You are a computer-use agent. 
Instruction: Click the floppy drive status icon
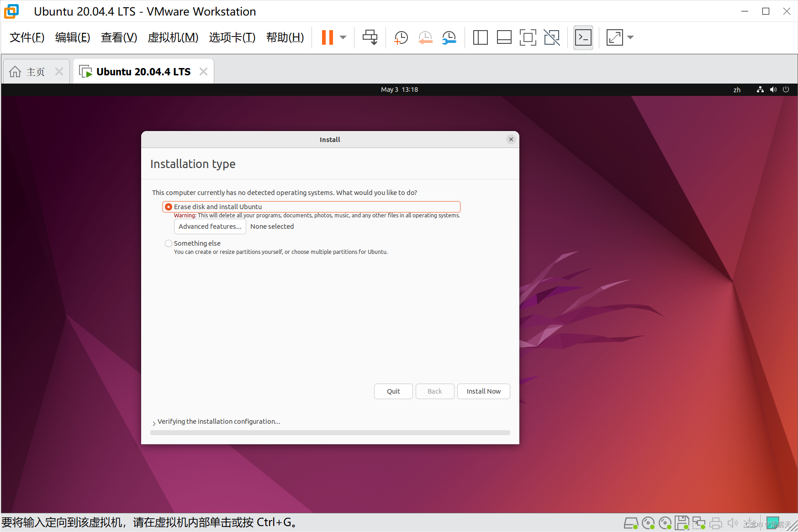pyautogui.click(x=682, y=523)
